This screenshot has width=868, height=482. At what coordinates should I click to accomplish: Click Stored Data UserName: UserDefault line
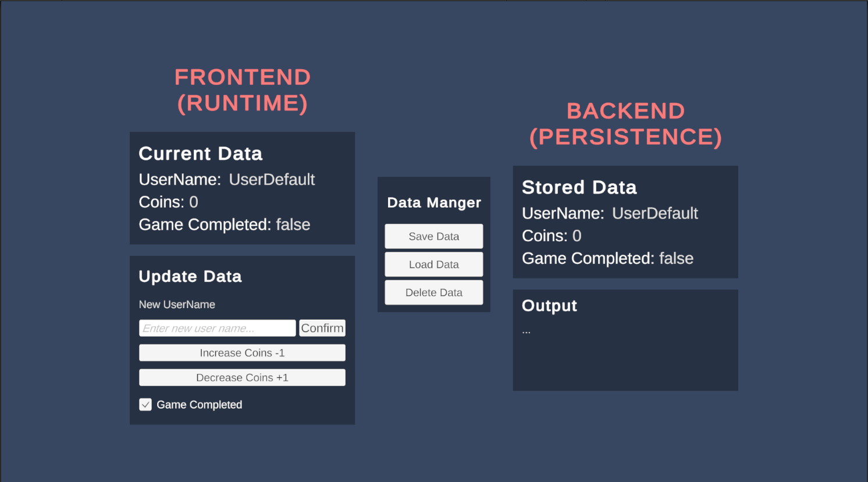pyautogui.click(x=610, y=213)
